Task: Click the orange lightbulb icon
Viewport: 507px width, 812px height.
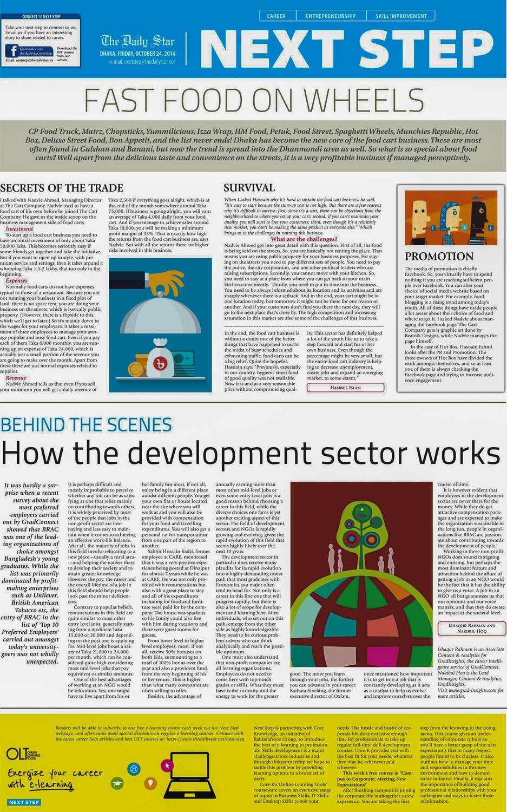Action: (149, 783)
